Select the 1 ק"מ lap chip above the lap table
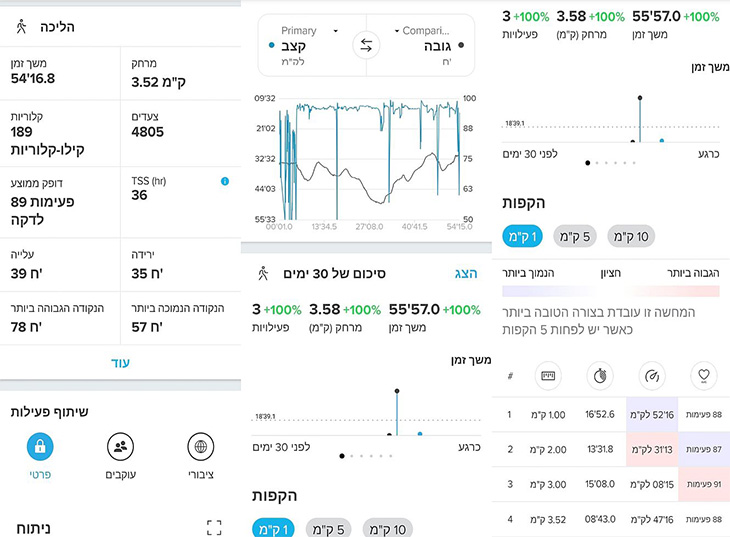 coord(522,237)
